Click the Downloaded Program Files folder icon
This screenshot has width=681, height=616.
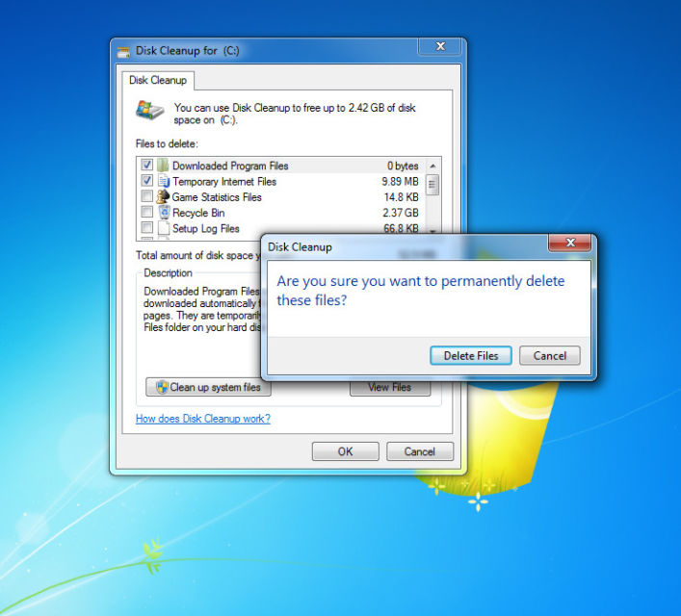pyautogui.click(x=163, y=166)
